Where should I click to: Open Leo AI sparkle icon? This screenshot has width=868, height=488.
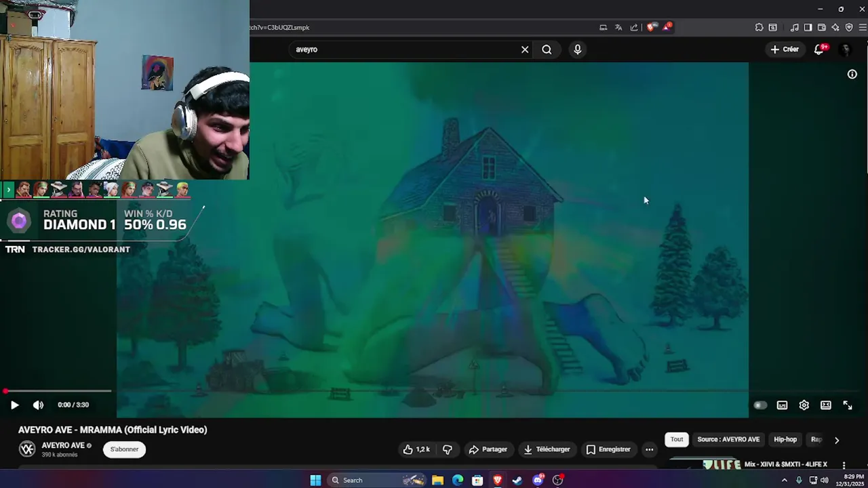point(835,28)
